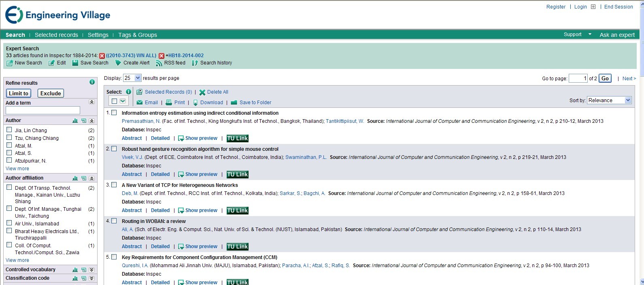This screenshot has height=285, width=644.
Task: Open Author affiliation bar chart
Action: click(x=75, y=178)
